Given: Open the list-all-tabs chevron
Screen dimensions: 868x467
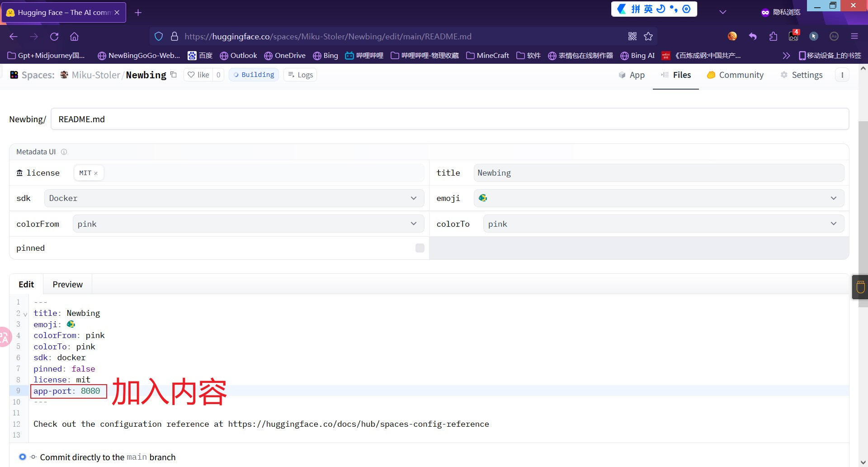Looking at the screenshot, I should click(723, 12).
